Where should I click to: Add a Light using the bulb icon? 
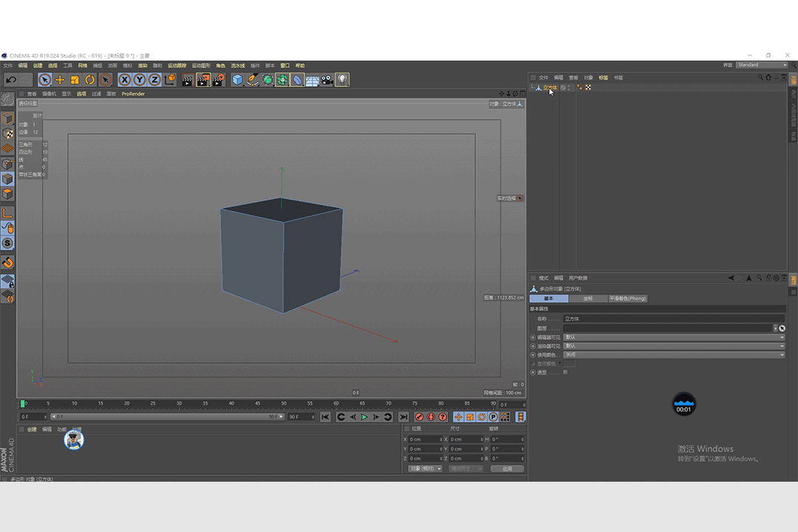point(343,80)
